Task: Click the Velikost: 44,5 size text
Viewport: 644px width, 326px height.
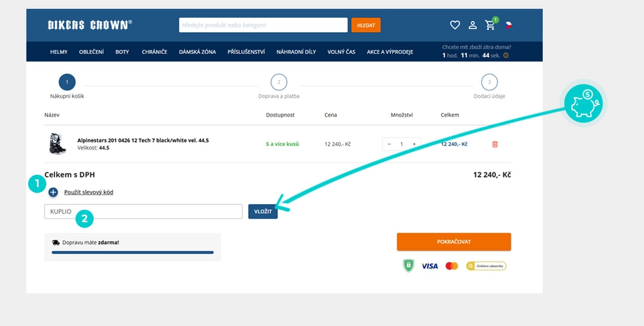Action: click(x=93, y=148)
